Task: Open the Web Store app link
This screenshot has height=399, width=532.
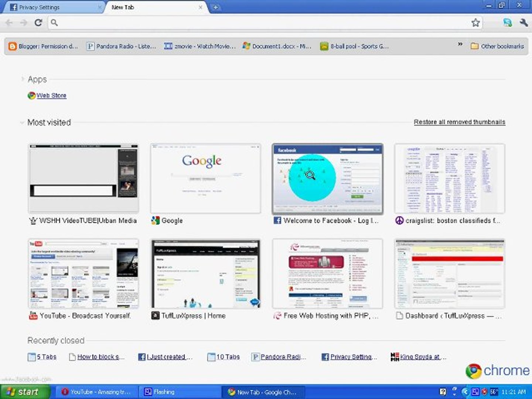Action: (47, 95)
